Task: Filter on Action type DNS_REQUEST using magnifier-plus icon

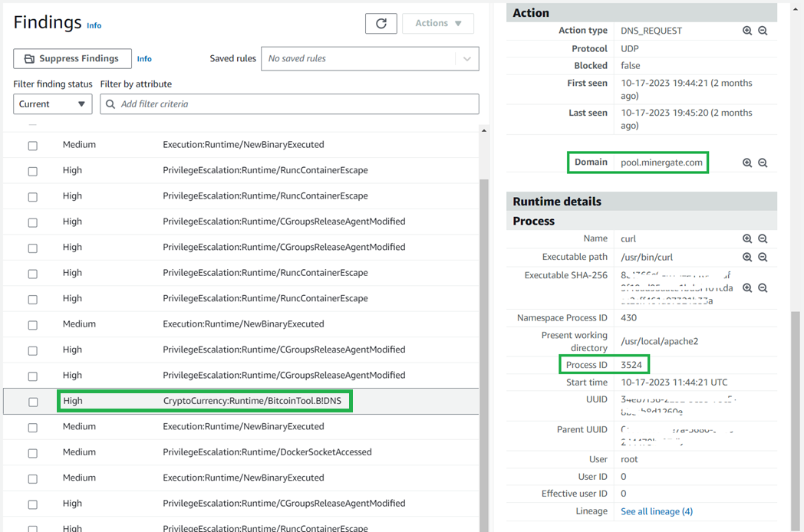Action: point(747,31)
